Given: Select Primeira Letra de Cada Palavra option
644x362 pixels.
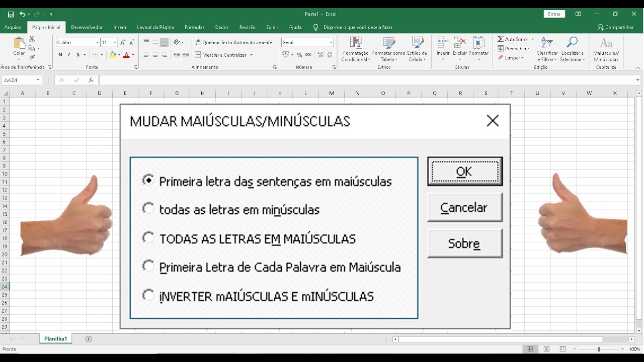Looking at the screenshot, I should (x=272, y=267).
